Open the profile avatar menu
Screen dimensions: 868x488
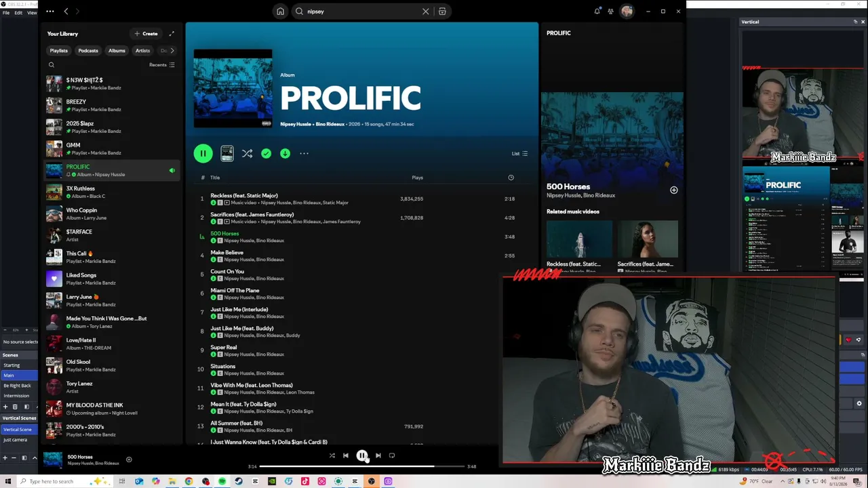[627, 12]
